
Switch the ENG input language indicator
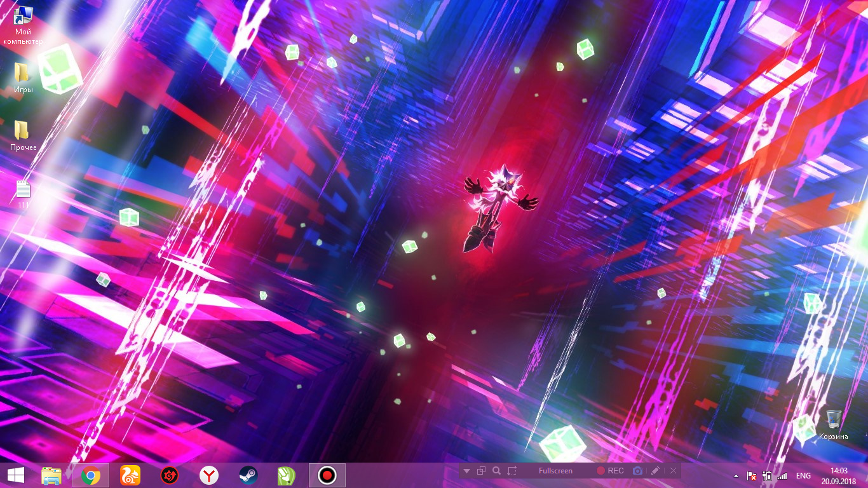tap(803, 476)
